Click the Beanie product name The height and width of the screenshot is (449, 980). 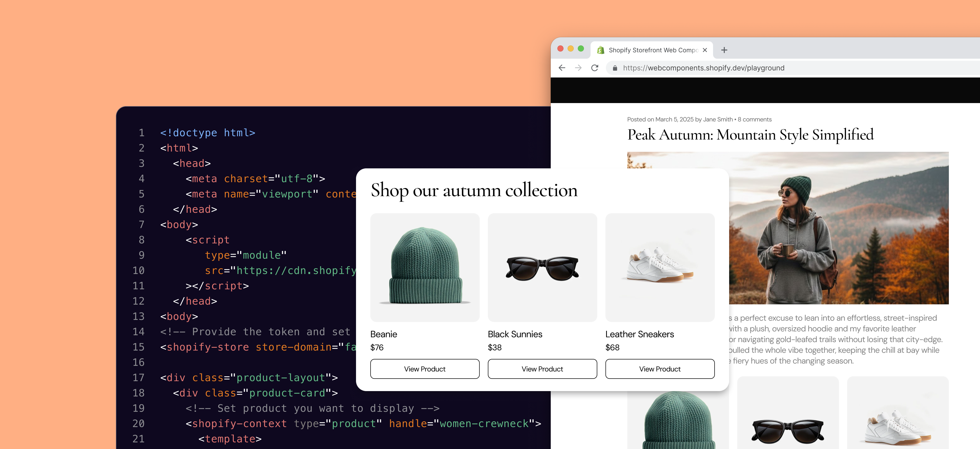tap(384, 334)
